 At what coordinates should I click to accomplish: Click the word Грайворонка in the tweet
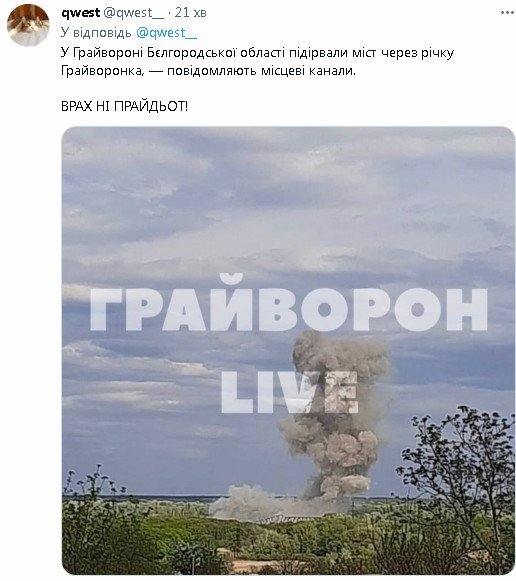103,70
